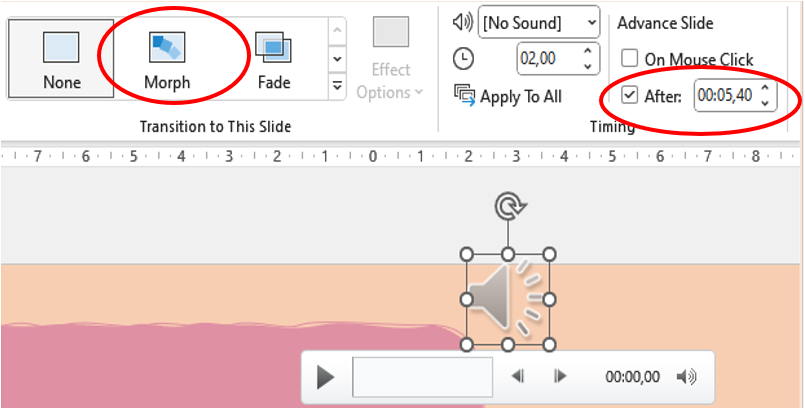Mute the audio volume icon
The height and width of the screenshot is (409, 805).
[686, 377]
